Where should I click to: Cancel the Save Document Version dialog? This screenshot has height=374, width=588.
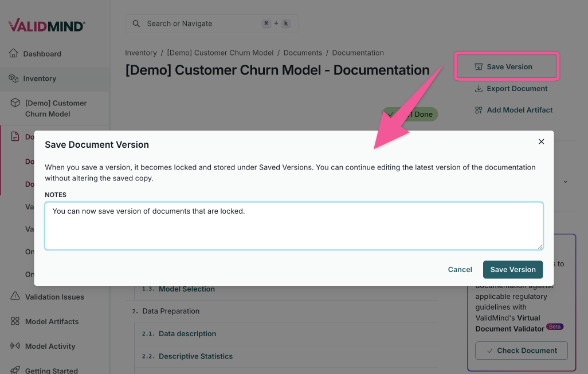460,269
